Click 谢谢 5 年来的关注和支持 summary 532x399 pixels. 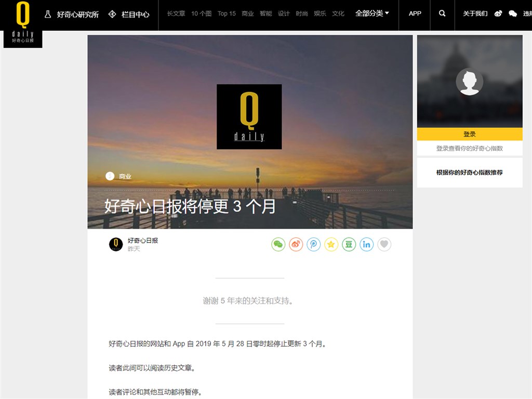[248, 301]
